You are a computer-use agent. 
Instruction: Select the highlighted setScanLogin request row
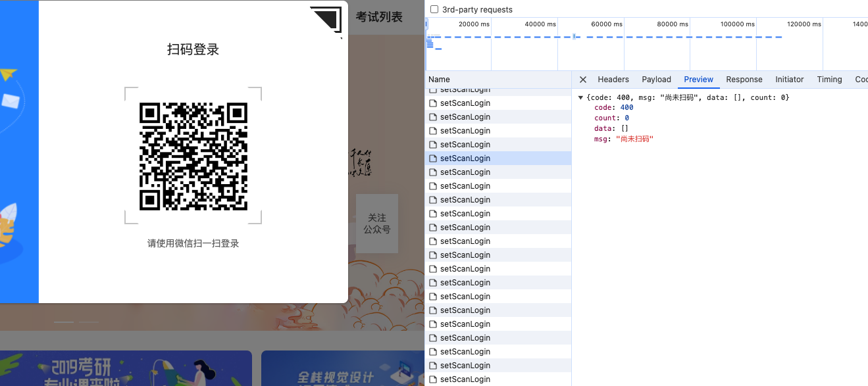498,158
